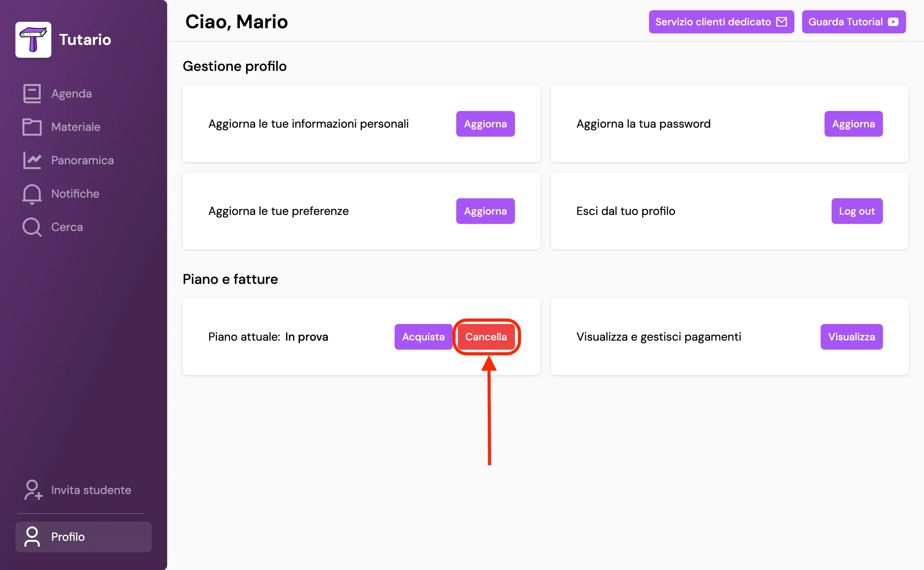Aggiorna your preferences
Screen dimensions: 924x570
coord(485,211)
